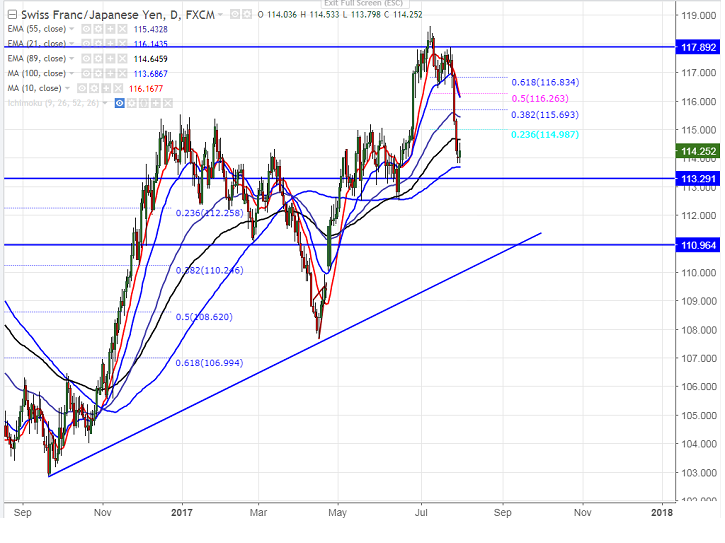Click MA 100 value 113.6867
This screenshot has height=543, width=725.
point(151,74)
